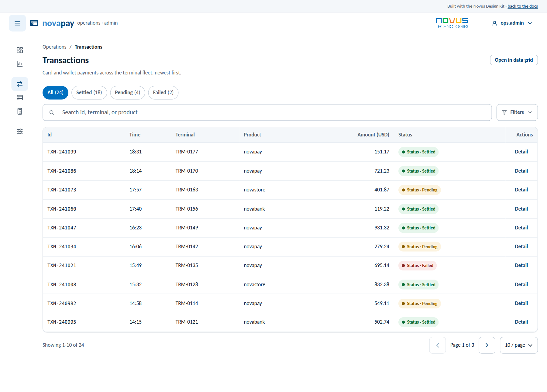547x392 pixels.
Task: Switch to the Settled (18) tab
Action: pos(89,93)
